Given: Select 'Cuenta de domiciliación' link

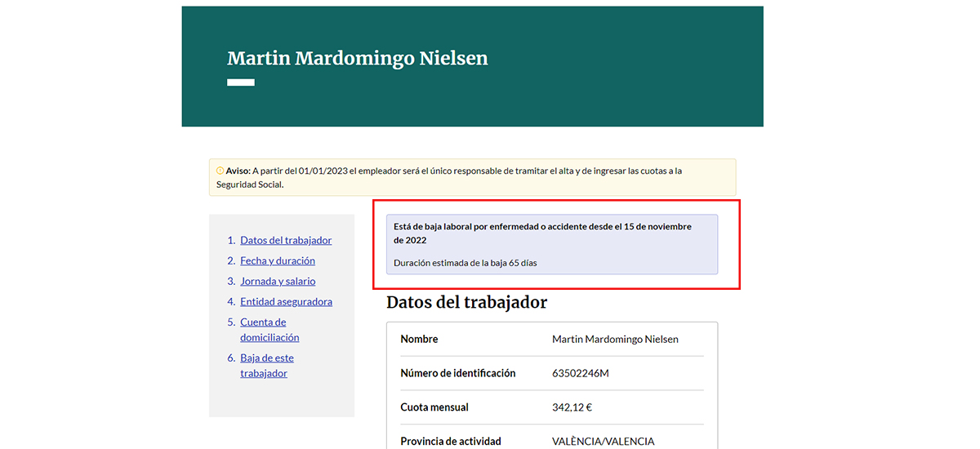Looking at the screenshot, I should coord(269,330).
